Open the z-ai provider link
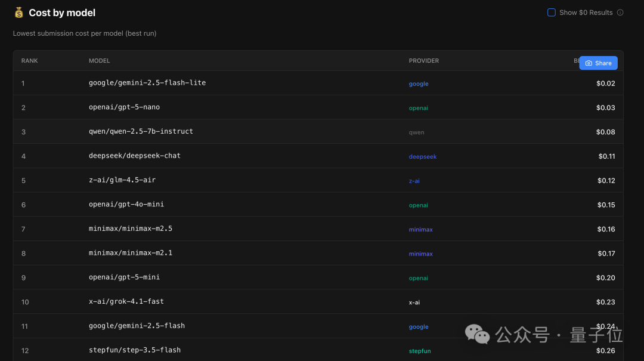644x361 pixels. 414,181
